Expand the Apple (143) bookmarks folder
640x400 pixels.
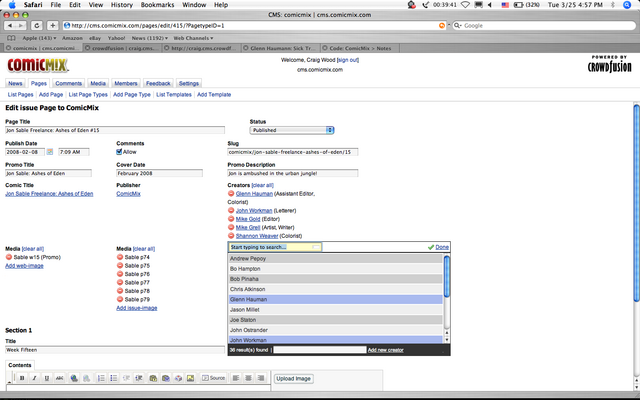click(39, 38)
